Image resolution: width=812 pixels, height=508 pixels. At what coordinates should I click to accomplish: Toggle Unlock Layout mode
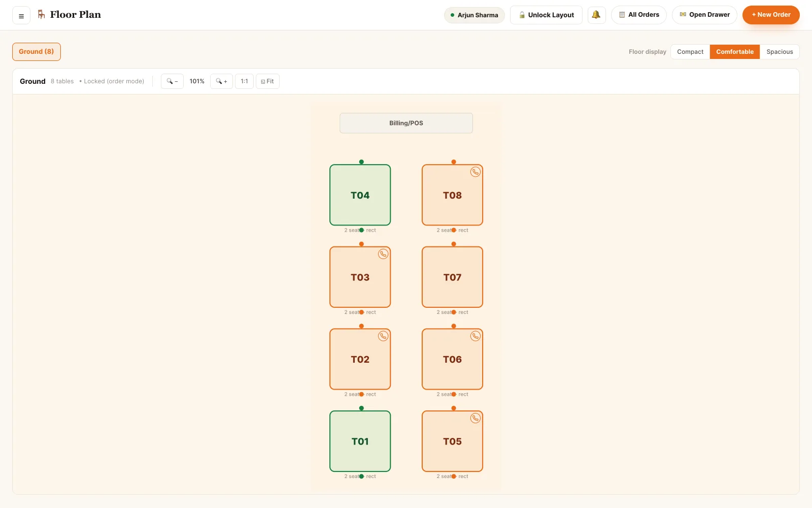546,15
